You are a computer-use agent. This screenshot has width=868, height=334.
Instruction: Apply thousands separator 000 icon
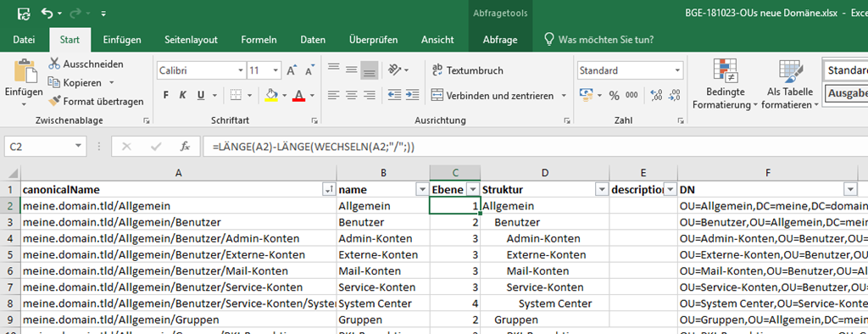pos(631,95)
